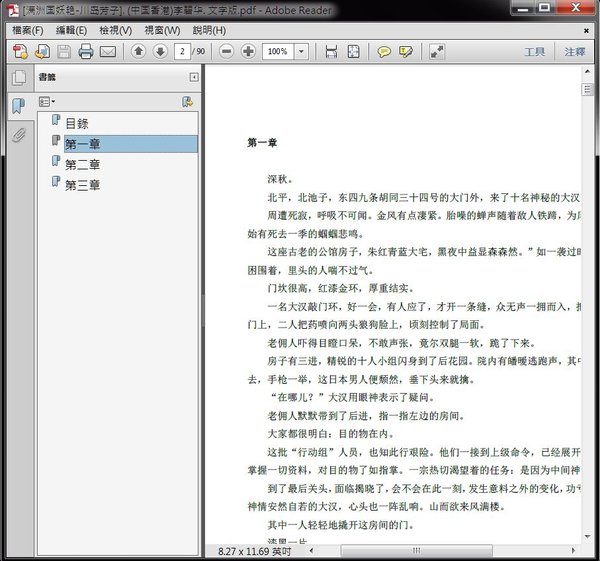Open the 檢視(V) menu
Viewport: 600px width, 561px height.
click(x=117, y=29)
